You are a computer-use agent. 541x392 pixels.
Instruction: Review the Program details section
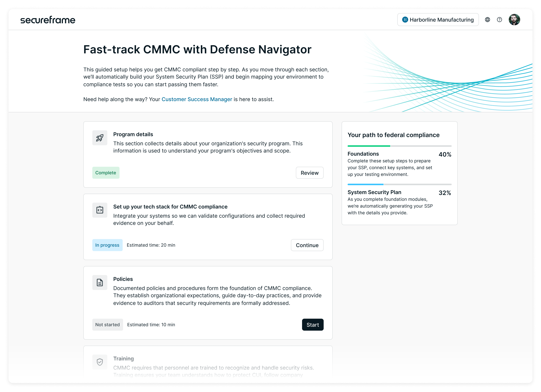pyautogui.click(x=309, y=173)
